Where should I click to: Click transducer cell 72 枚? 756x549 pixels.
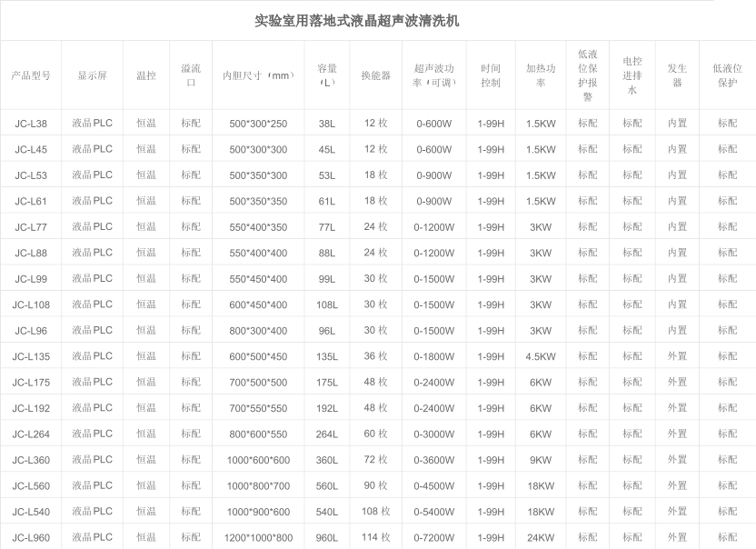tap(375, 460)
